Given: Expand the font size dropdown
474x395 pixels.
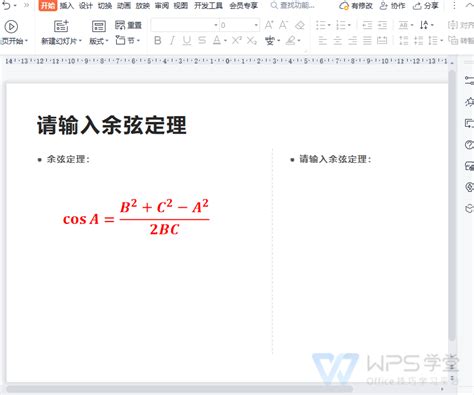Looking at the screenshot, I should (x=256, y=25).
